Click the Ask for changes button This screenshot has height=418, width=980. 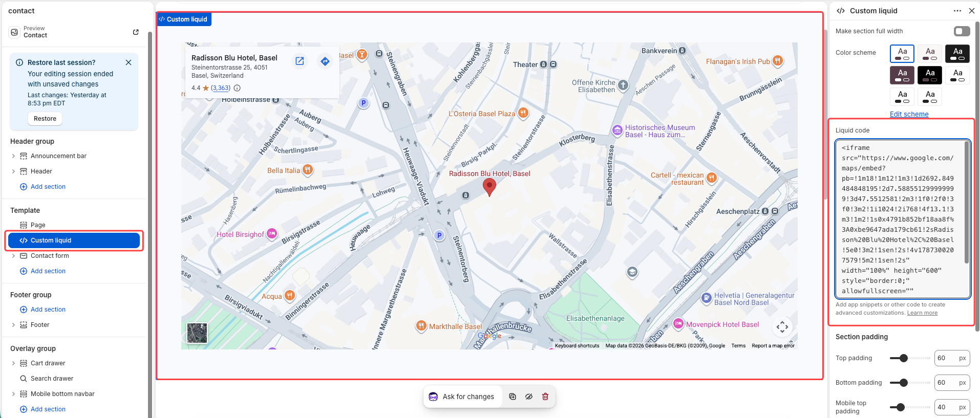(461, 397)
